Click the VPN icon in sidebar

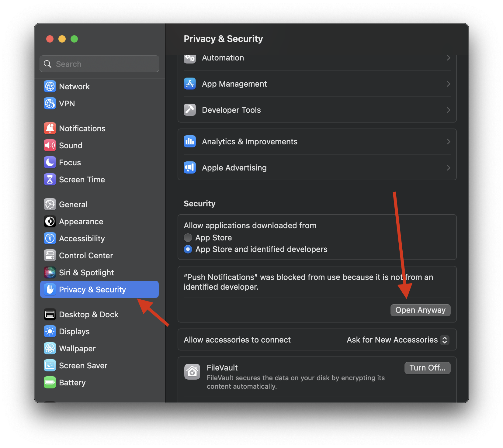(50, 104)
